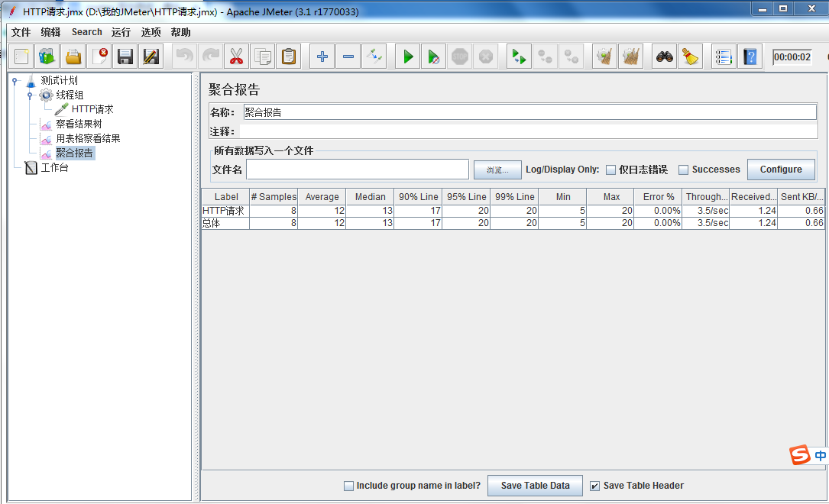This screenshot has height=504, width=829.
Task: Click the Clear all broom icon
Action: coord(631,57)
